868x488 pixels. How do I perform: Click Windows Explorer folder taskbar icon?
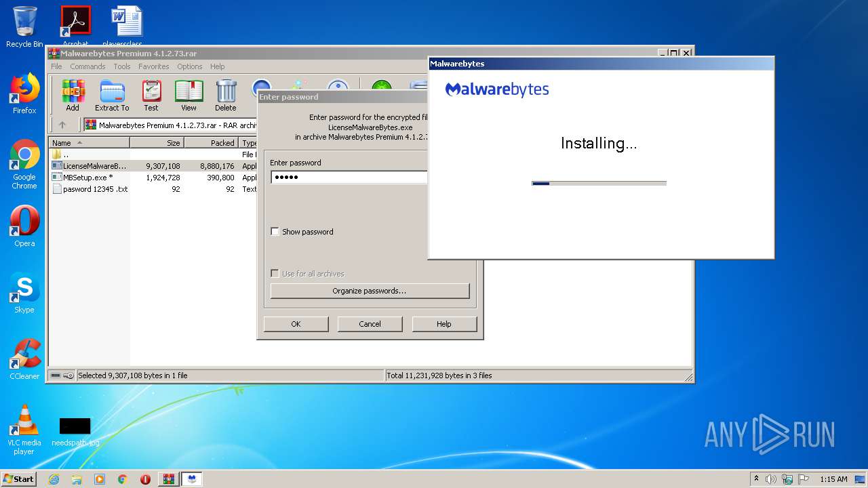click(x=77, y=479)
